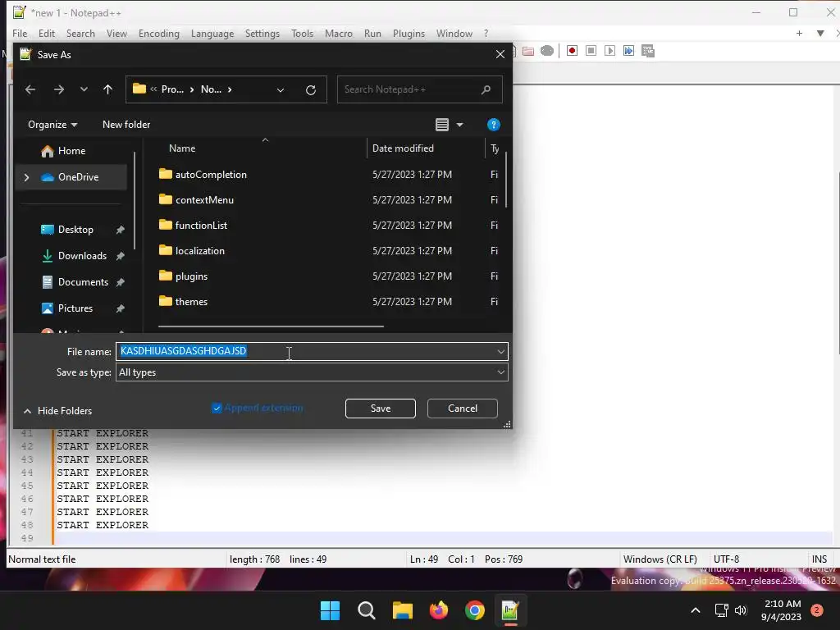Expand address bar previous locations dropdown

281,90
